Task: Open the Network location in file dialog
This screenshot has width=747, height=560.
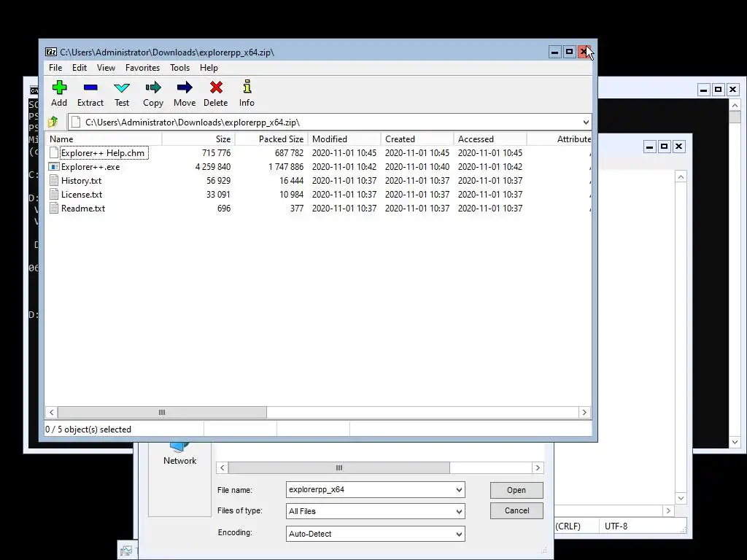Action: [179, 454]
